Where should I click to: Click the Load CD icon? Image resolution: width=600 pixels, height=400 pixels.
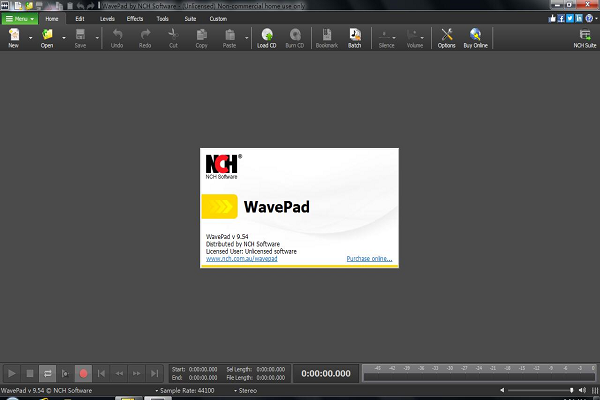[266, 36]
